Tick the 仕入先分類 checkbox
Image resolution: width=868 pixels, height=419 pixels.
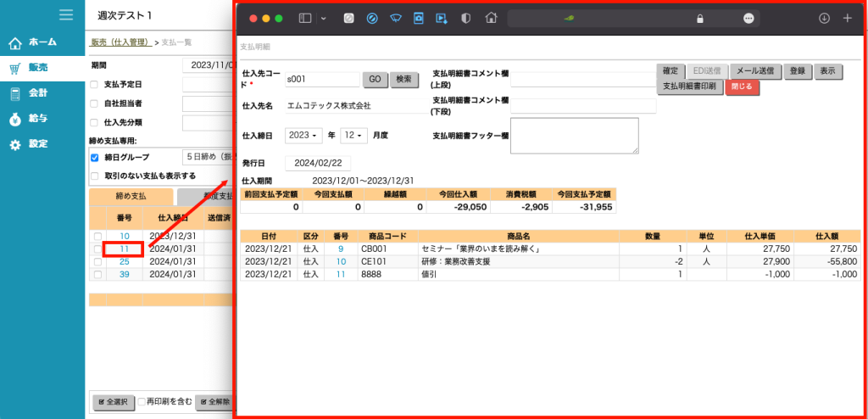pos(94,122)
